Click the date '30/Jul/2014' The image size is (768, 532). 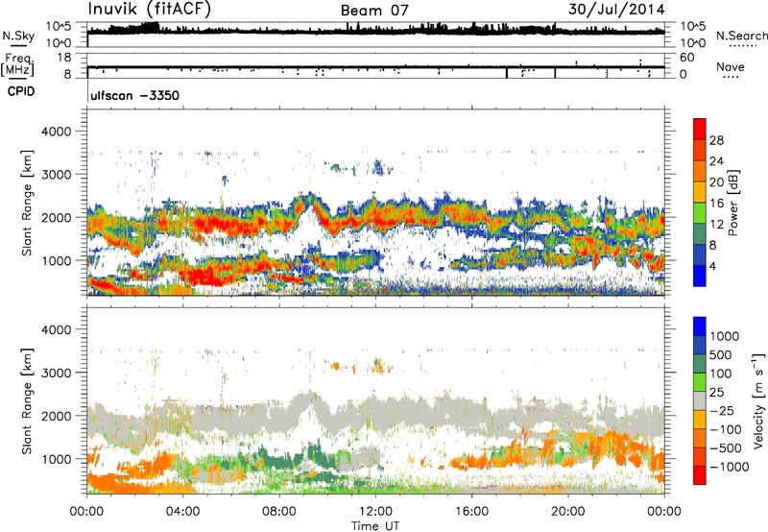tap(616, 10)
